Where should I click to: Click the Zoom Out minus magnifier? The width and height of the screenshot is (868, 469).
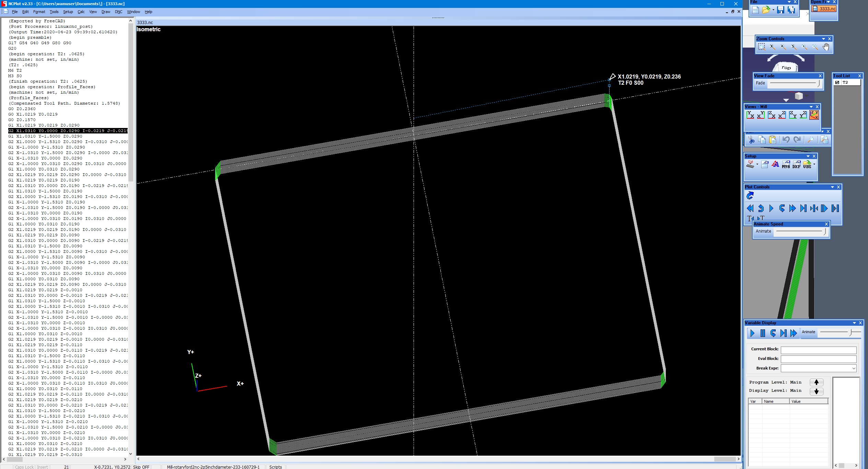coord(815,47)
